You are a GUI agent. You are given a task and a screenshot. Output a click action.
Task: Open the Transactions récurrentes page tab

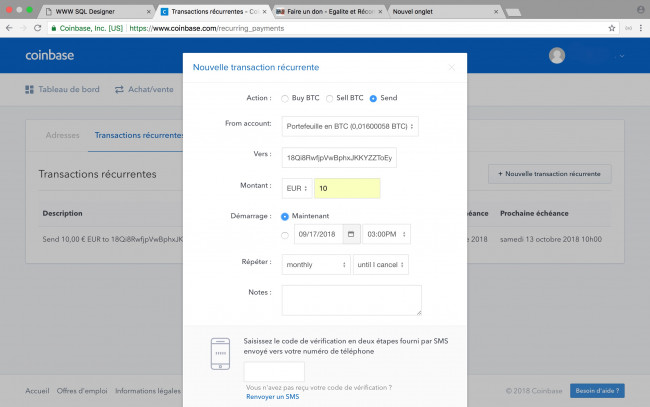coord(139,135)
